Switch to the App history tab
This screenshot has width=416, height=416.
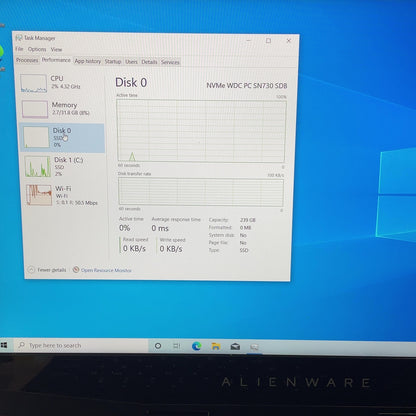87,61
